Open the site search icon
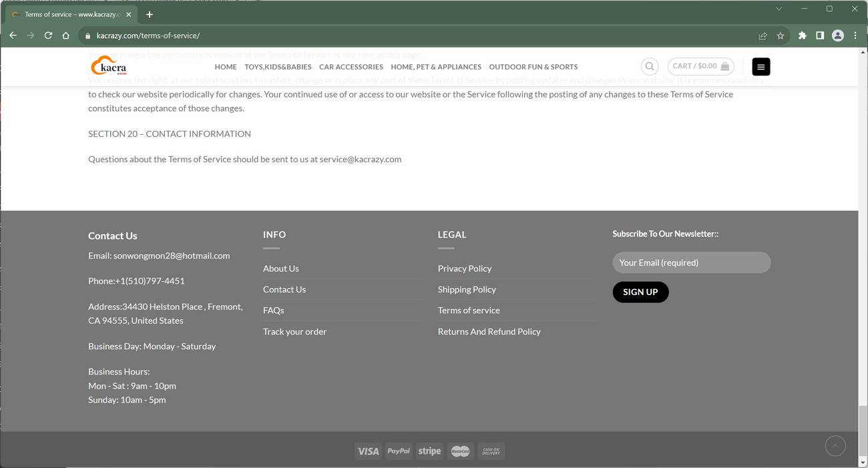The width and height of the screenshot is (868, 468). (648, 66)
